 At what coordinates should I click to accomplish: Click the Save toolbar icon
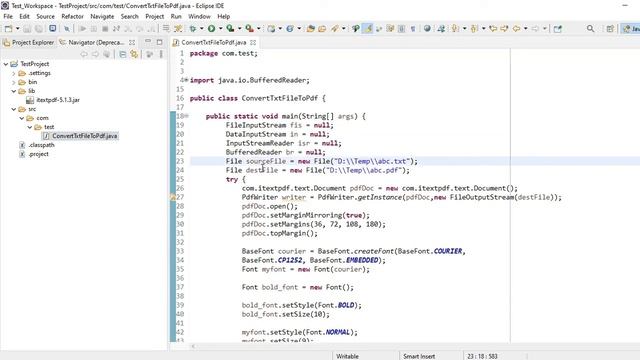pos(27,29)
